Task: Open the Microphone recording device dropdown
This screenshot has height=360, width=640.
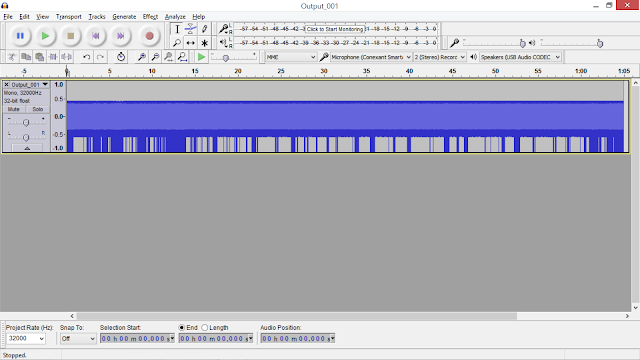Action: pyautogui.click(x=371, y=57)
